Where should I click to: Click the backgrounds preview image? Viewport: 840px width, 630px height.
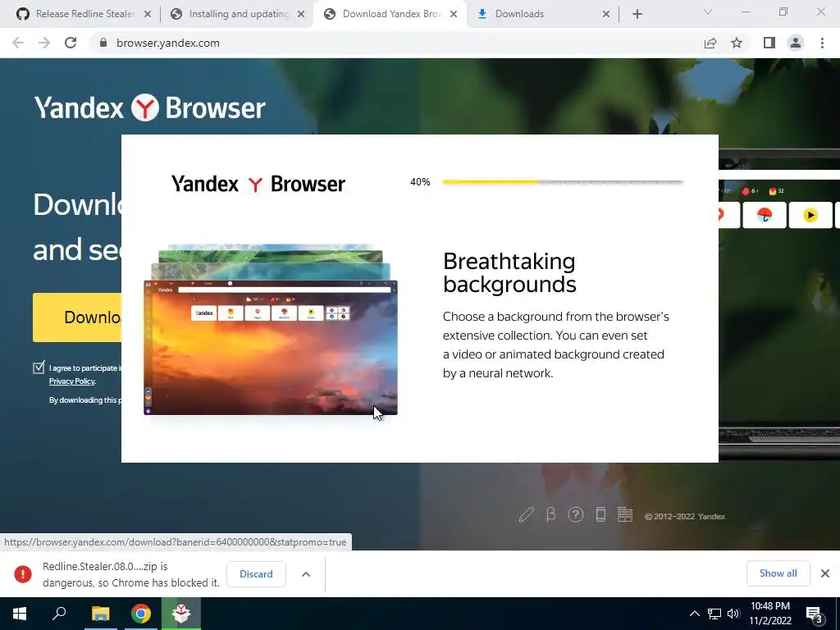tap(271, 330)
